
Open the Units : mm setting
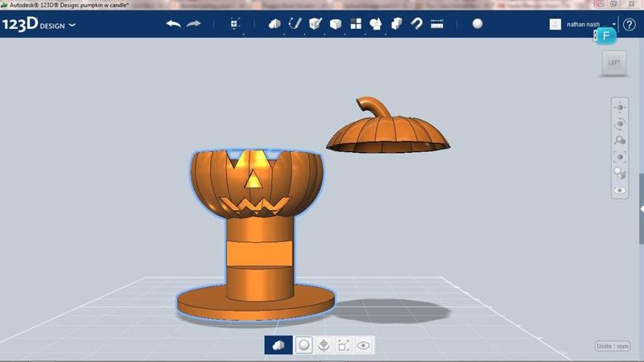[613, 346]
